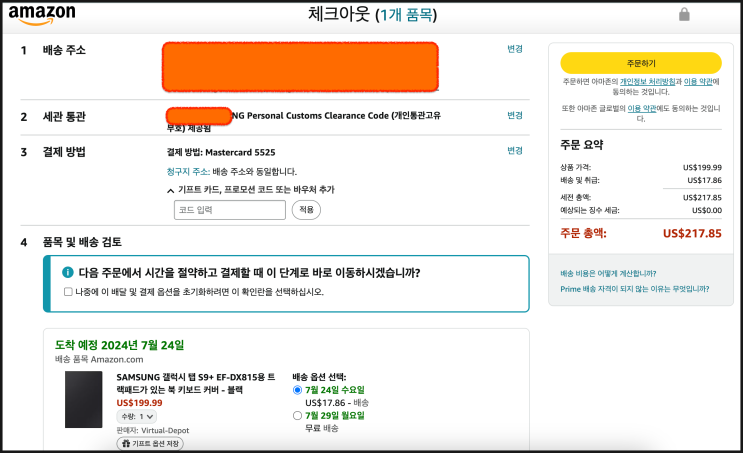Tick the checkbox to reset delivery and payment options

[x=68, y=291]
